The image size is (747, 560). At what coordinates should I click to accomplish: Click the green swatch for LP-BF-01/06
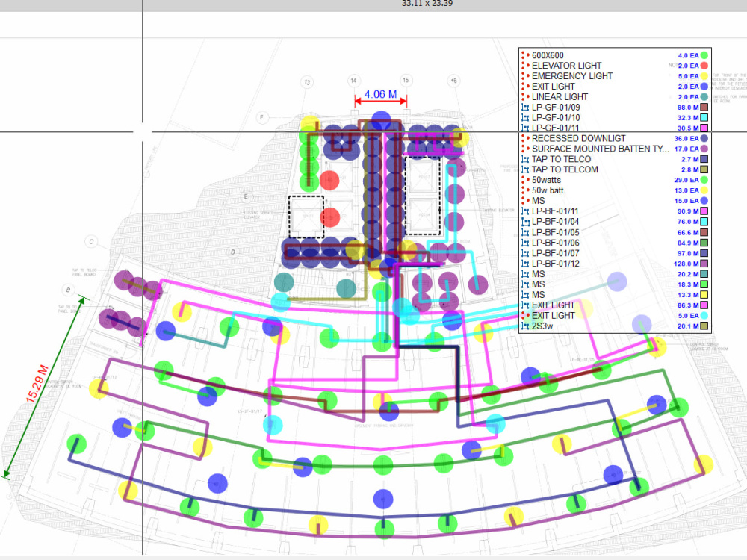click(x=704, y=243)
